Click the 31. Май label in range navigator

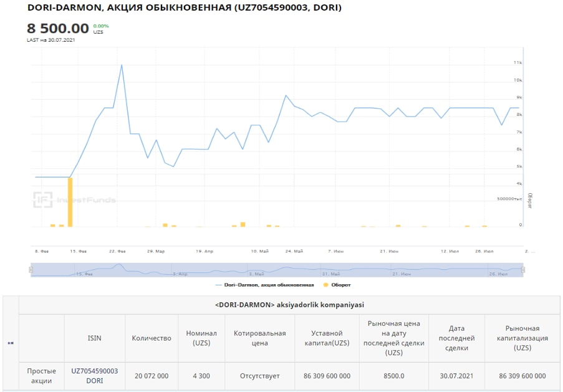point(330,274)
